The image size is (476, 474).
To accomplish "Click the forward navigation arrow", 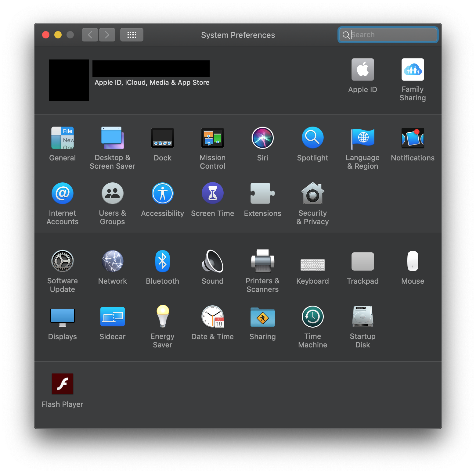I will [x=107, y=35].
